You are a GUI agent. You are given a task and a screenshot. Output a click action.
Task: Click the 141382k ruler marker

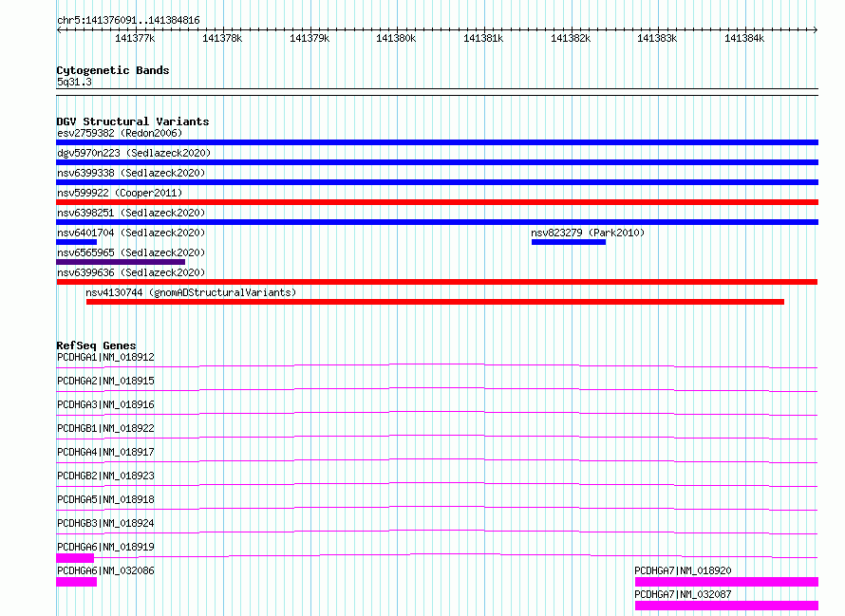(x=571, y=38)
